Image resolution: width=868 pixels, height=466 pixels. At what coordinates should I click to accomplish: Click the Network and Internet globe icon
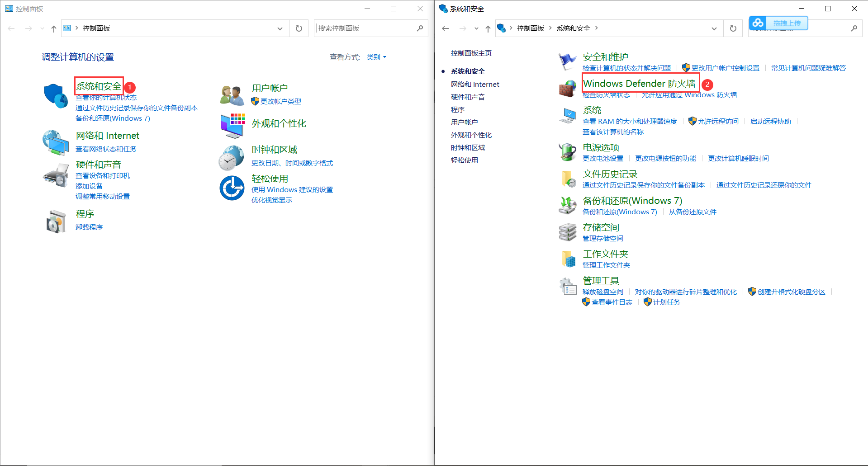point(56,142)
